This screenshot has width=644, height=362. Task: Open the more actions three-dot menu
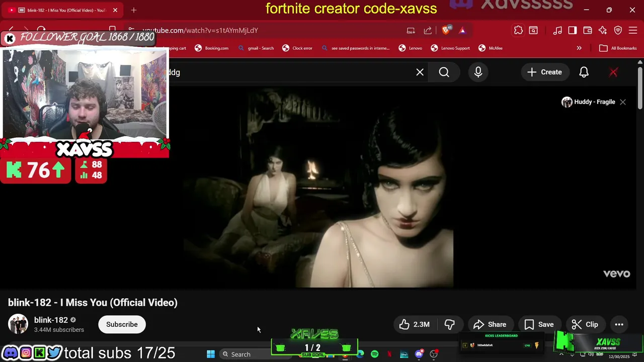[619, 324]
